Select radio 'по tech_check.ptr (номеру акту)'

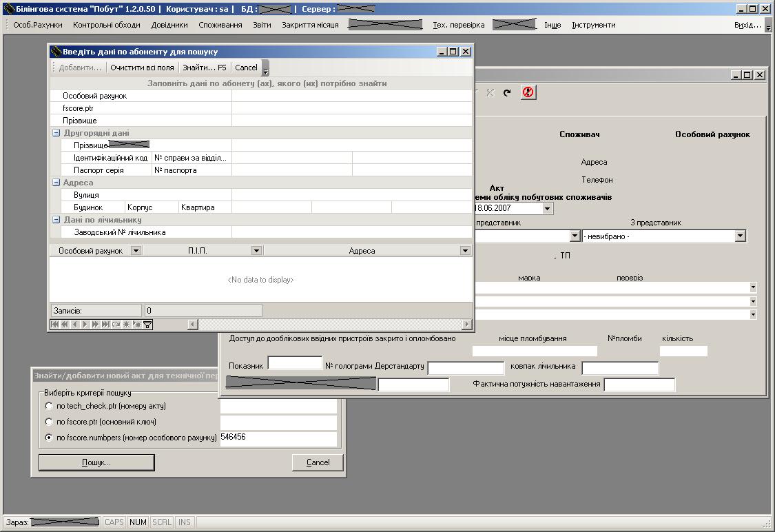tap(48, 406)
